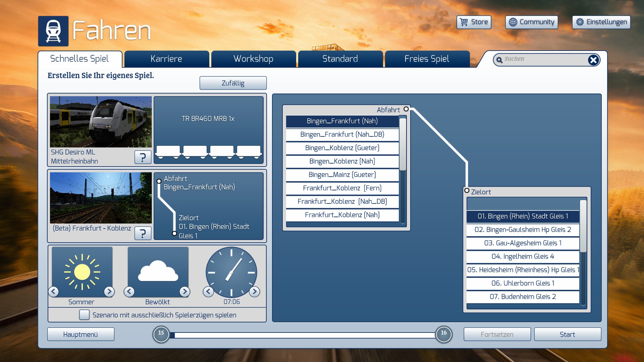Enable Szenario mit ausschließlich Spielerzügen checkbox
The width and height of the screenshot is (644, 362).
84,315
